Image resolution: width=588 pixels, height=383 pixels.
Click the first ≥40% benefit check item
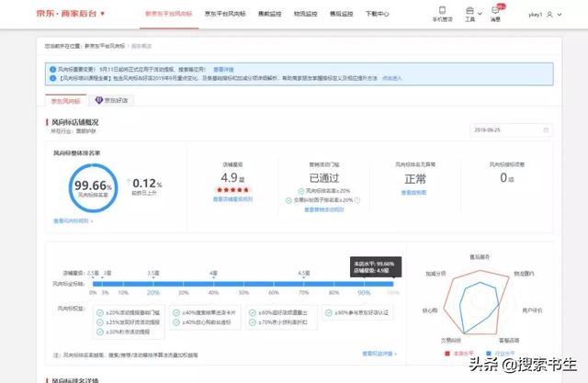pos(204,312)
